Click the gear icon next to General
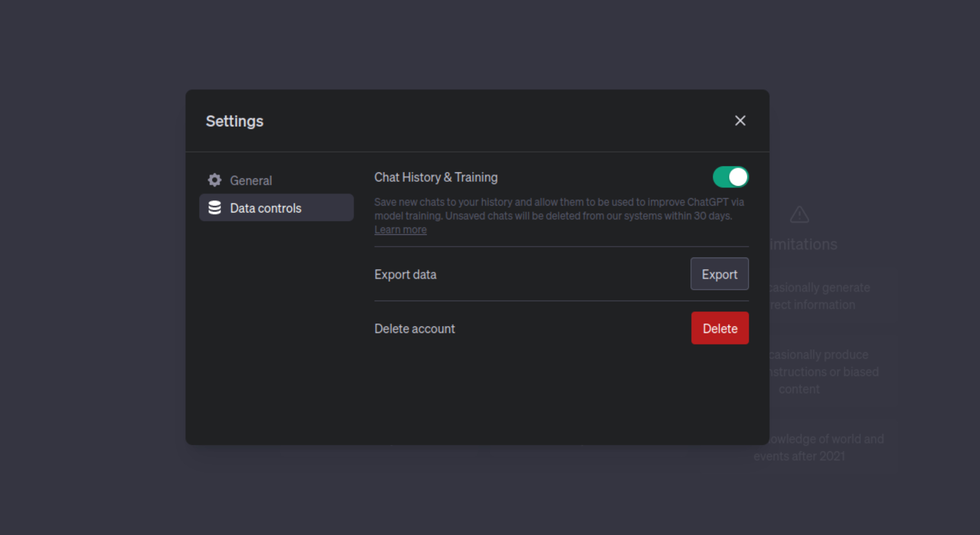 [214, 180]
